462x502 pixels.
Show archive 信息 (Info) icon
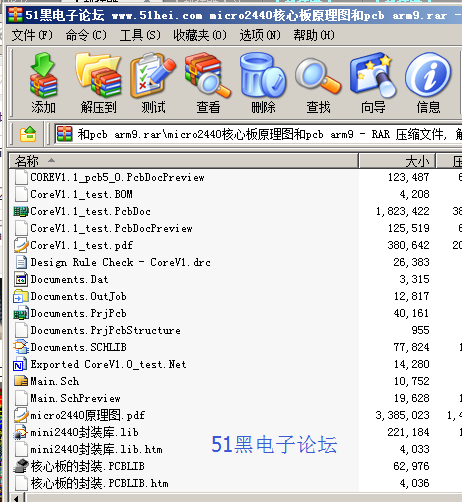(428, 83)
